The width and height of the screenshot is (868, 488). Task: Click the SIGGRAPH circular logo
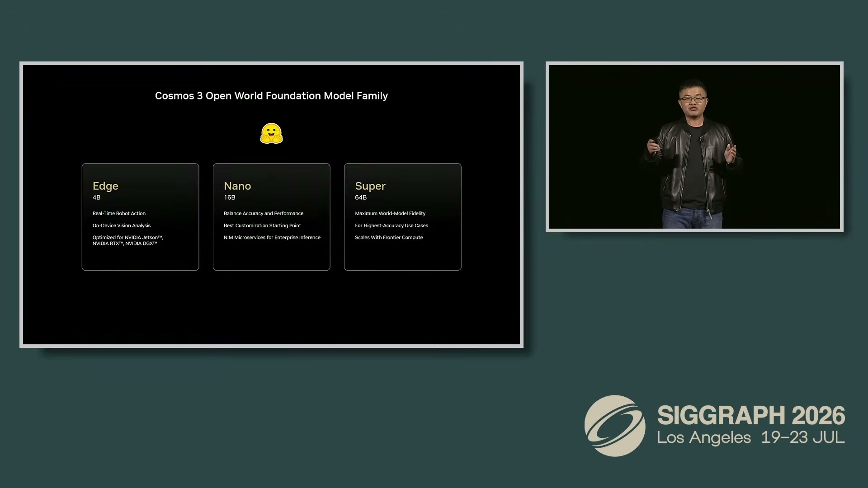click(615, 426)
